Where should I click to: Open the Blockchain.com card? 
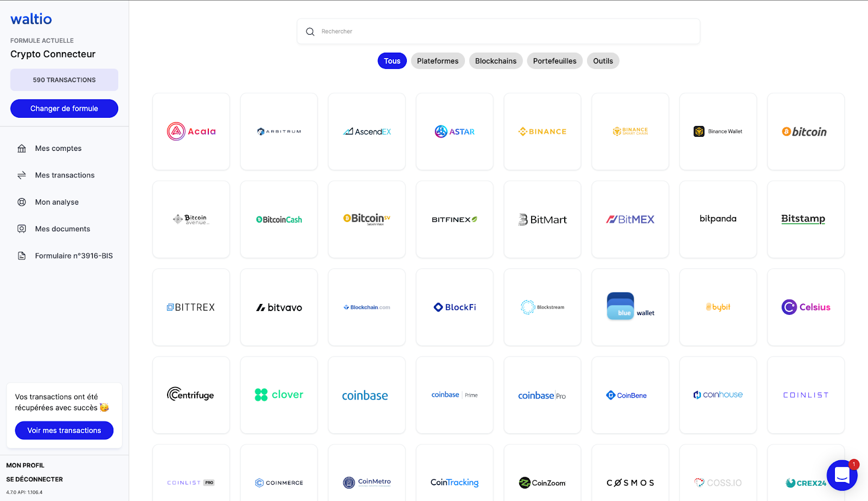pos(367,307)
